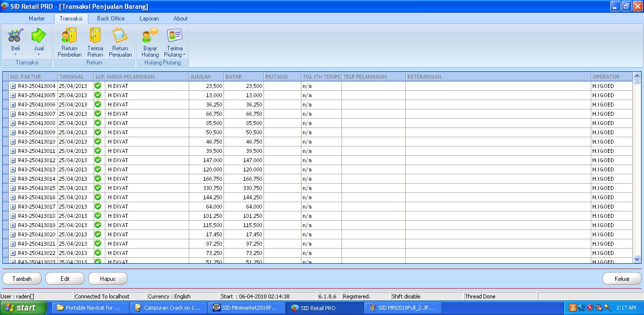Sort by NAMA PELANGGAN column header
Screen dimensions: 644x315
click(x=147, y=77)
